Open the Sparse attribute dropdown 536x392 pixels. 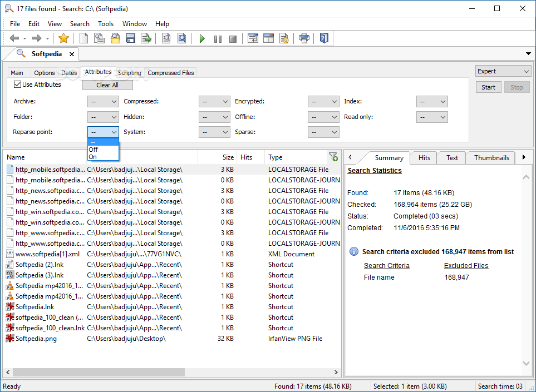[323, 132]
